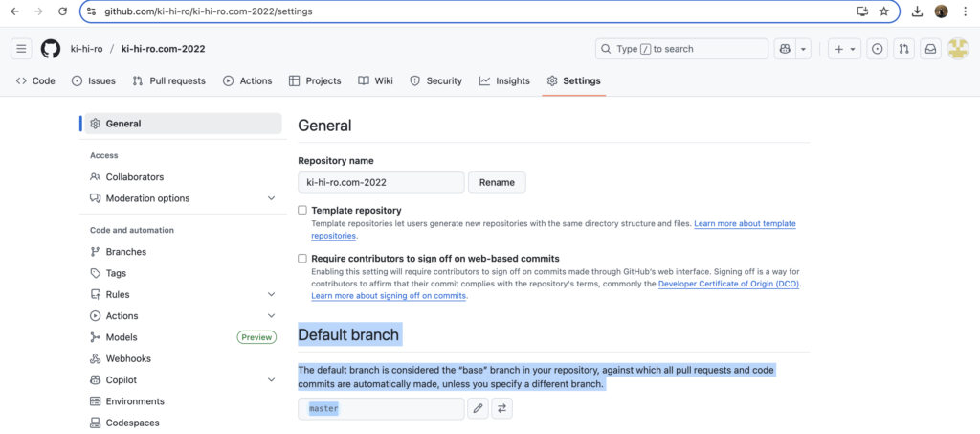Click the Copilot icon in header
The width and height of the screenshot is (980, 434).
[x=785, y=49]
